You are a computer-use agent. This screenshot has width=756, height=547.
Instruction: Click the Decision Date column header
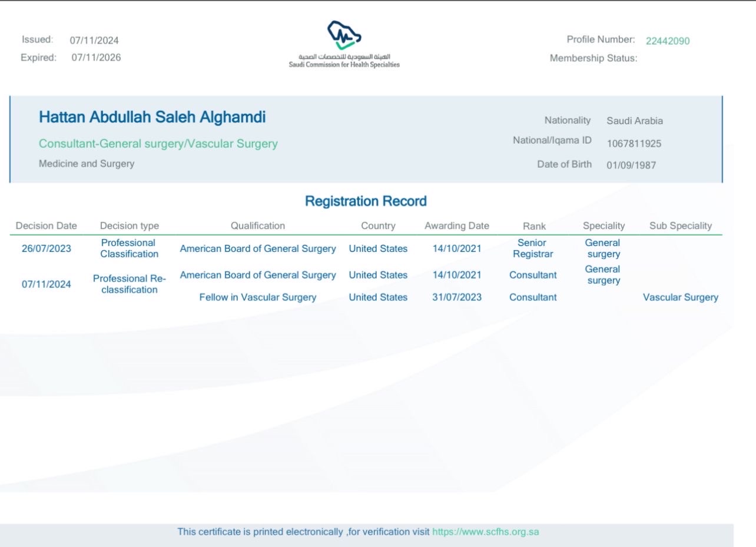[x=46, y=226]
